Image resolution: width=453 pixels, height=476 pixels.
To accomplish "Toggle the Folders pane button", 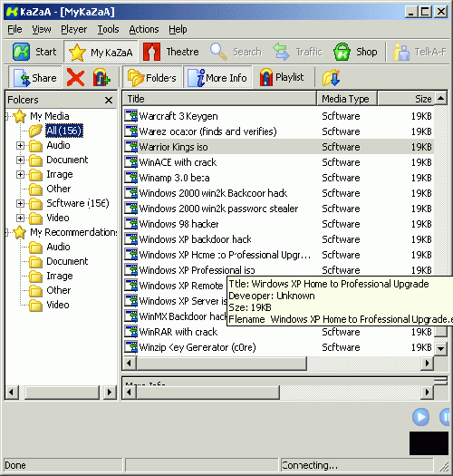I will tap(152, 78).
